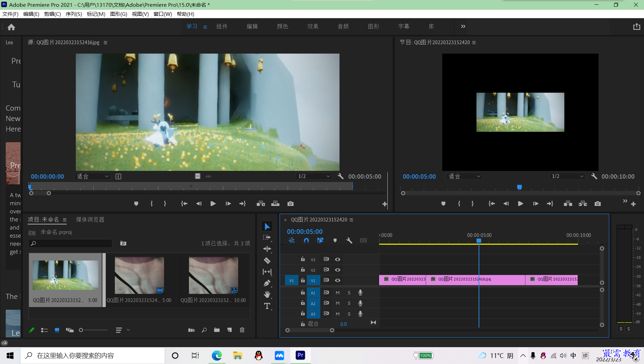Open Program monitor playback resolution dropdown

point(568,176)
